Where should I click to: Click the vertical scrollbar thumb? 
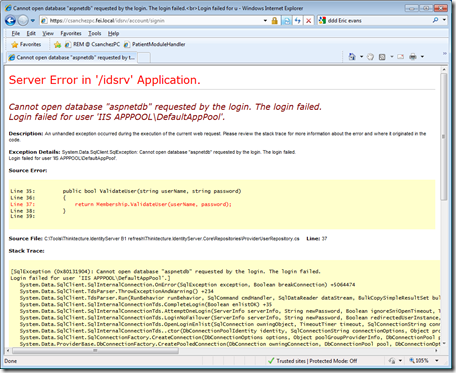pos(444,137)
